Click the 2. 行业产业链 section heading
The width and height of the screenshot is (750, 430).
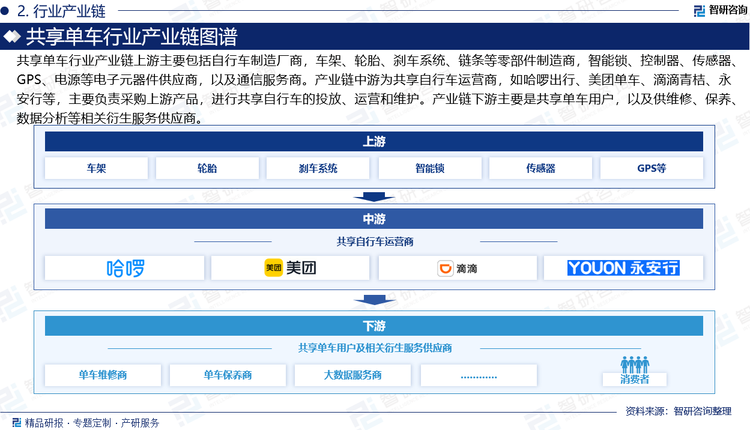coord(61,11)
